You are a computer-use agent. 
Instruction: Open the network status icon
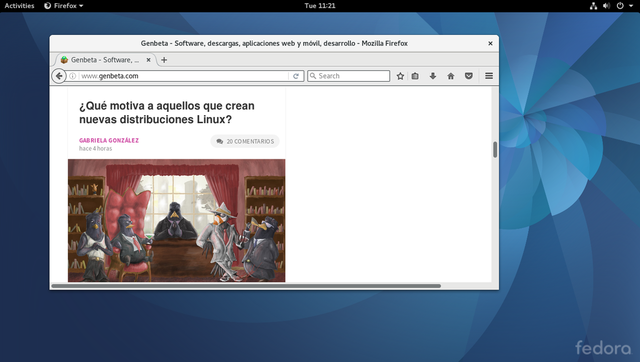click(593, 6)
